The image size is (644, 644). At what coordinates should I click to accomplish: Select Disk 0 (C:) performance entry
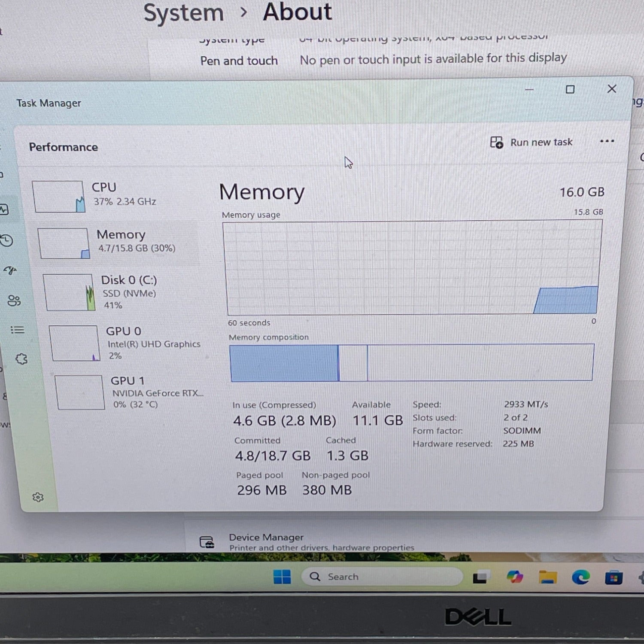coord(125,292)
